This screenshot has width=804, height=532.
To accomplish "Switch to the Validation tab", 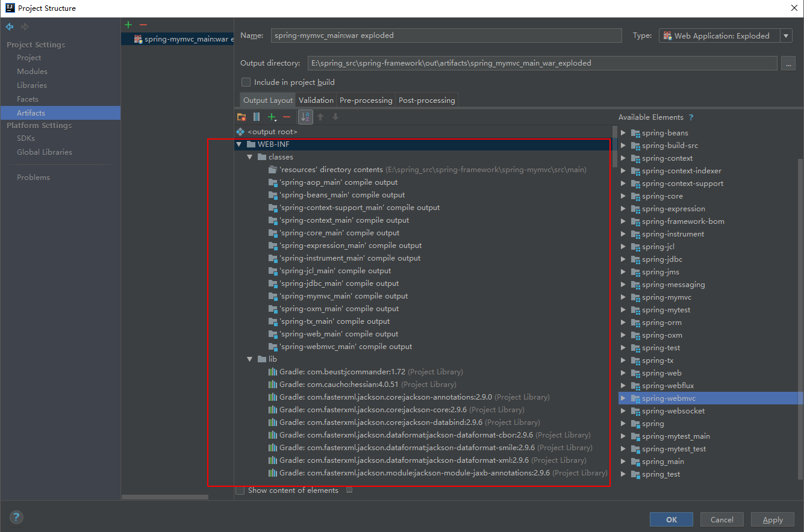I will point(316,101).
